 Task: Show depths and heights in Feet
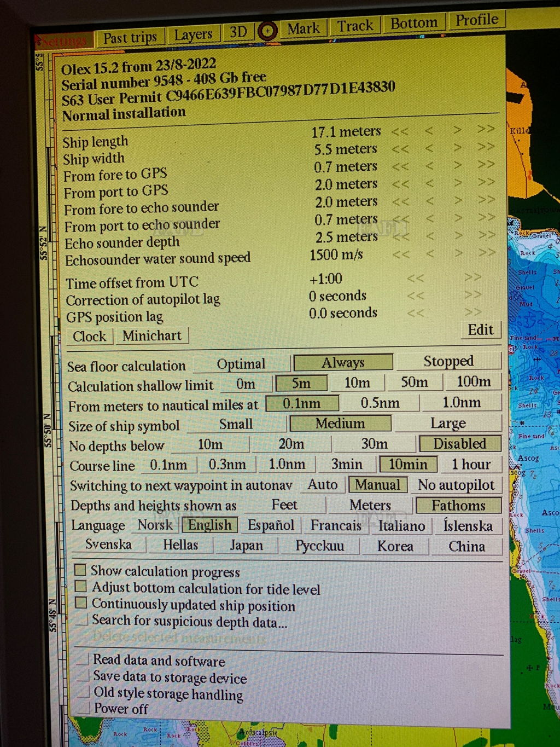[284, 505]
